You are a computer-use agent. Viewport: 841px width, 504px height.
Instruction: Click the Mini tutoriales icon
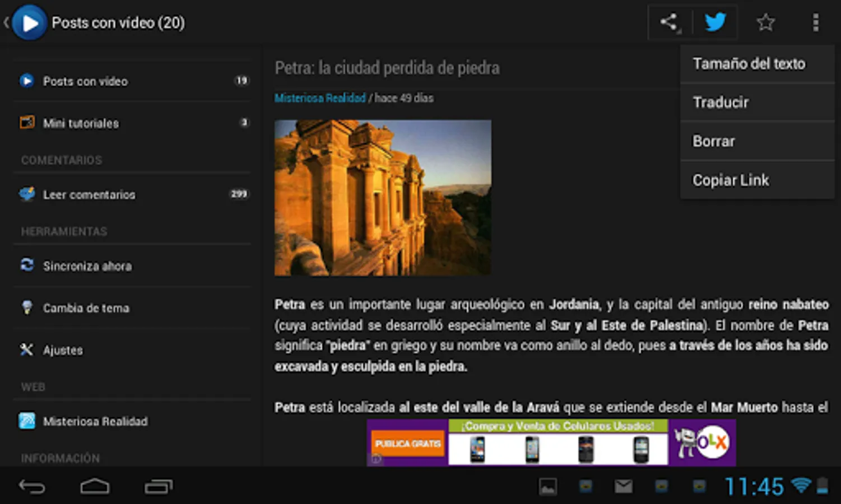coord(27,122)
